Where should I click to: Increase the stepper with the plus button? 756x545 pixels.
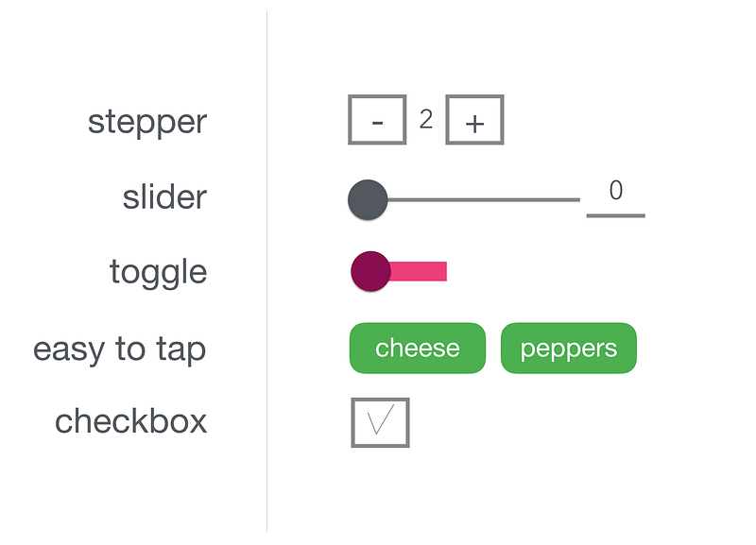475,120
